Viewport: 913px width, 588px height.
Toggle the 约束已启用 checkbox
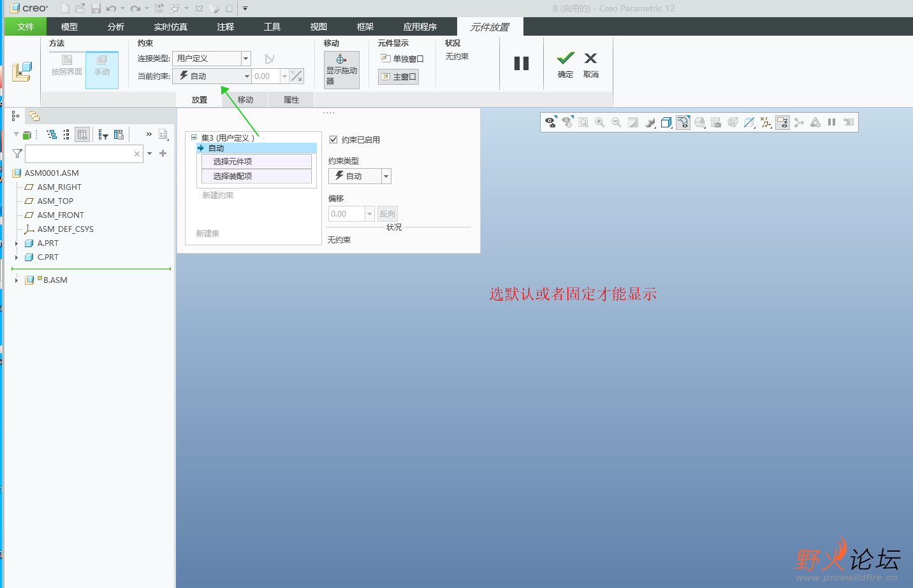click(x=333, y=140)
